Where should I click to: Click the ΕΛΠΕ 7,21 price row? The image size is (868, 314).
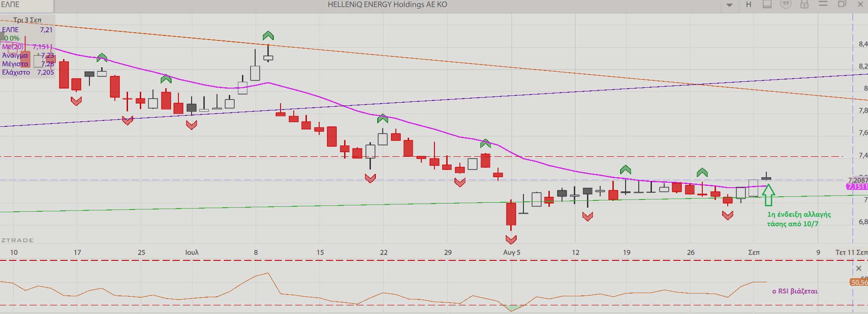[x=27, y=30]
